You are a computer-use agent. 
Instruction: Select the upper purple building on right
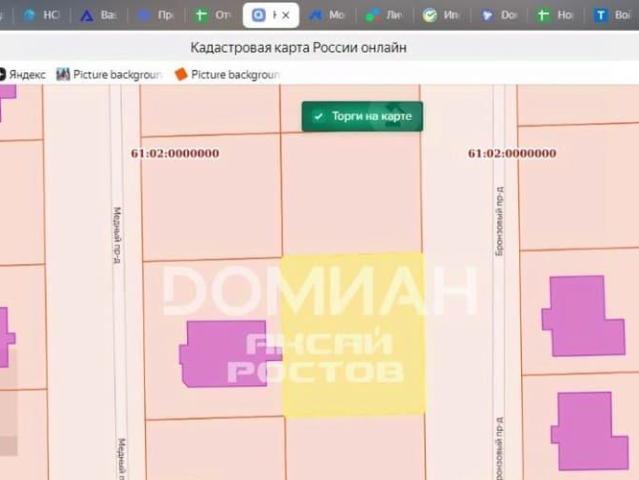pos(583,316)
